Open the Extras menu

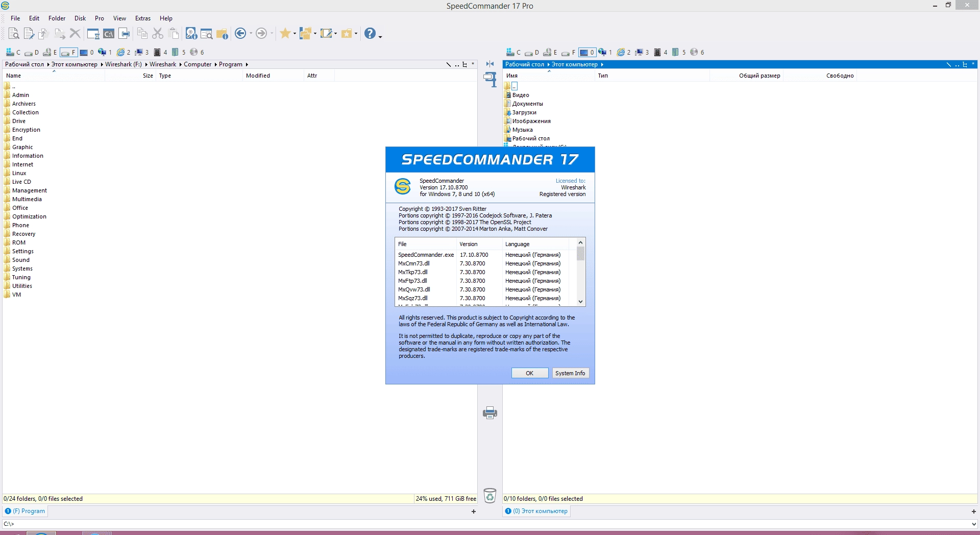(x=143, y=18)
